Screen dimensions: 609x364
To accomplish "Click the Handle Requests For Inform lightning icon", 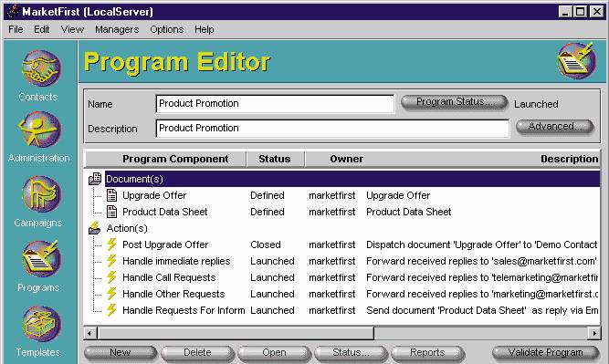I will click(111, 310).
